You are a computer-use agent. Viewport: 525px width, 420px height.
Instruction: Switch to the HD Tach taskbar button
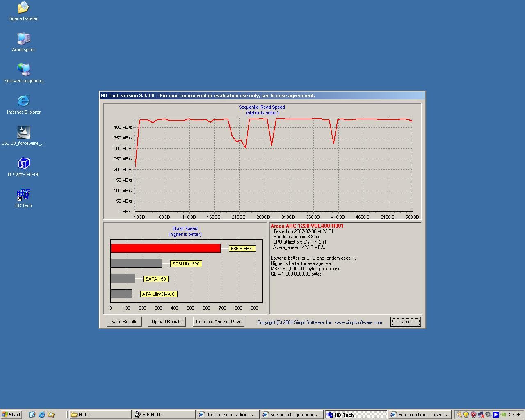pos(356,415)
